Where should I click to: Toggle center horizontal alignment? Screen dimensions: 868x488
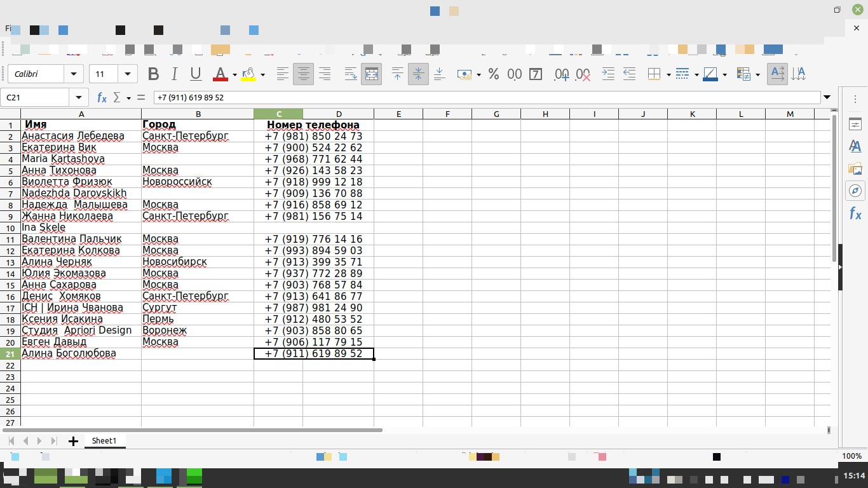point(304,74)
